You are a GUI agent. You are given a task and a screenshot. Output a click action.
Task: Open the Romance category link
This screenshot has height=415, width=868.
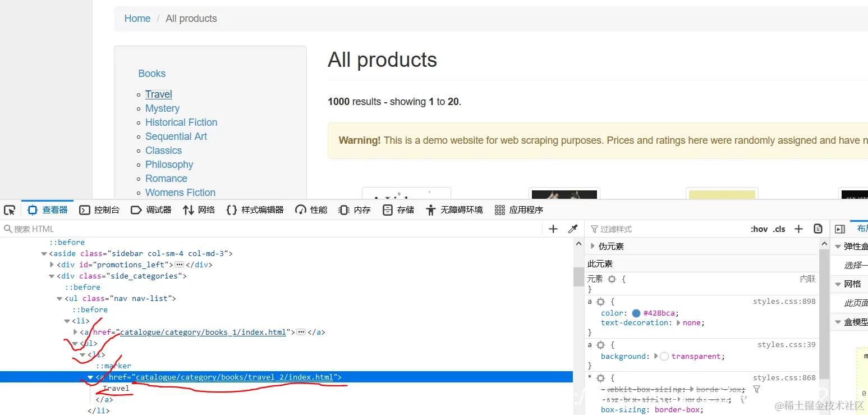(167, 179)
